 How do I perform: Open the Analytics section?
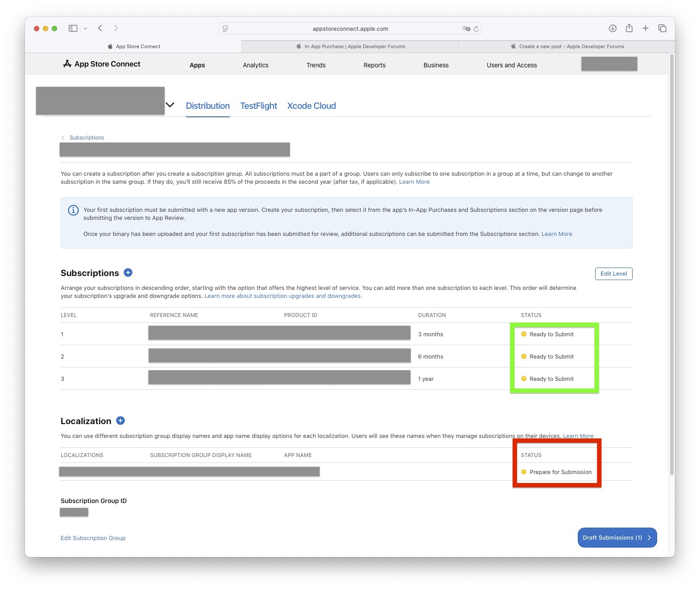coord(256,65)
